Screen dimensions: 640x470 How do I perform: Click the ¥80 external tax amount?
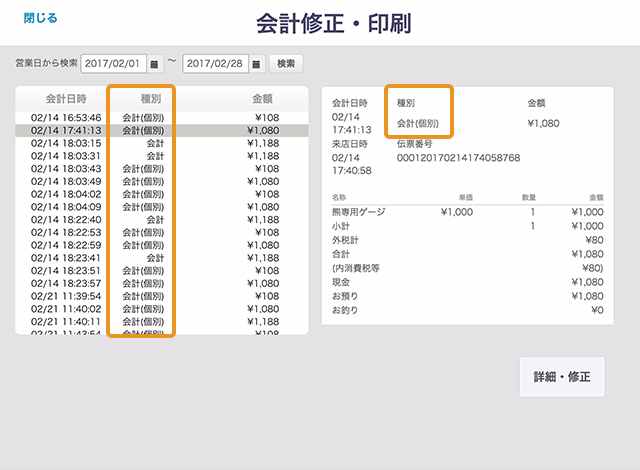click(x=594, y=240)
